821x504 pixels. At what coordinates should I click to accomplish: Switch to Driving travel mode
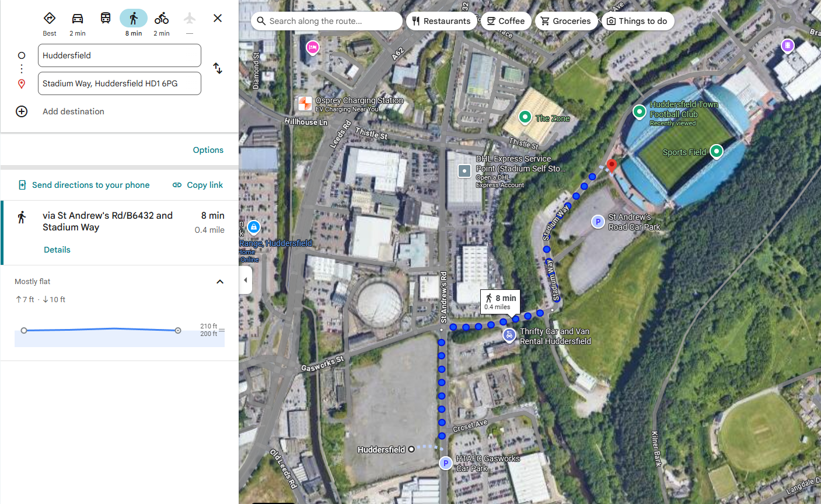[x=78, y=18]
